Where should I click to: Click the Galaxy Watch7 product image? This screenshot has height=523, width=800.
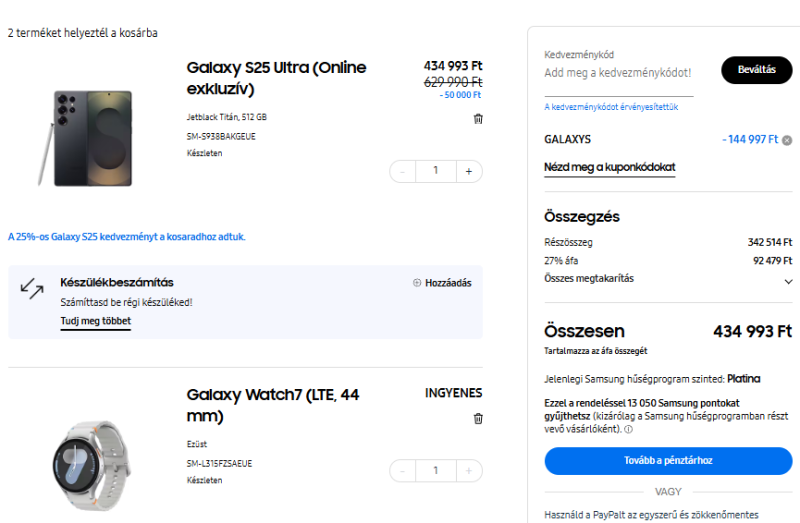[x=91, y=465]
